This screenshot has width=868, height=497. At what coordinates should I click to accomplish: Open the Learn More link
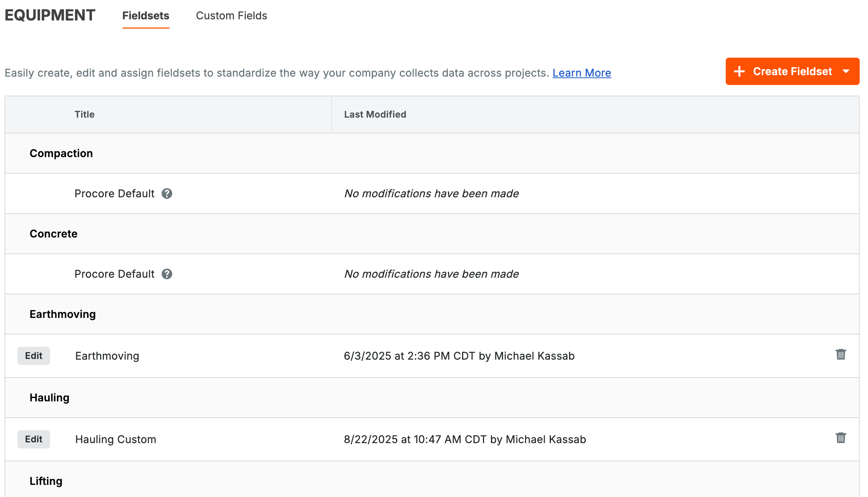click(582, 73)
